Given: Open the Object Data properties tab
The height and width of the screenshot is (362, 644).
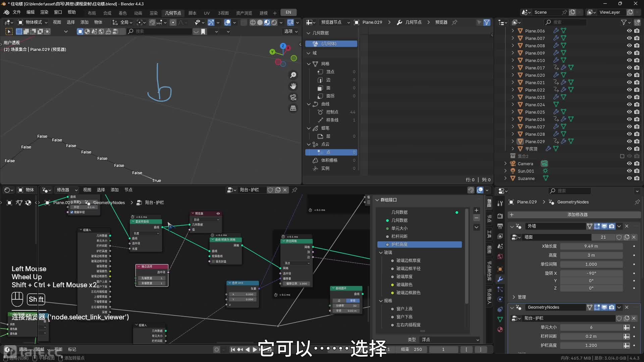Looking at the screenshot, I should click(x=500, y=319).
